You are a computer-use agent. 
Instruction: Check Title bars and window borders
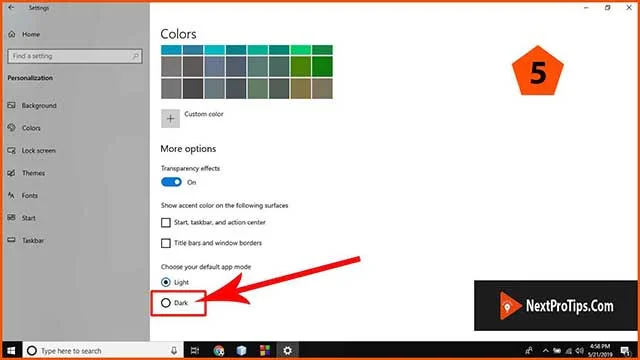pyautogui.click(x=166, y=243)
